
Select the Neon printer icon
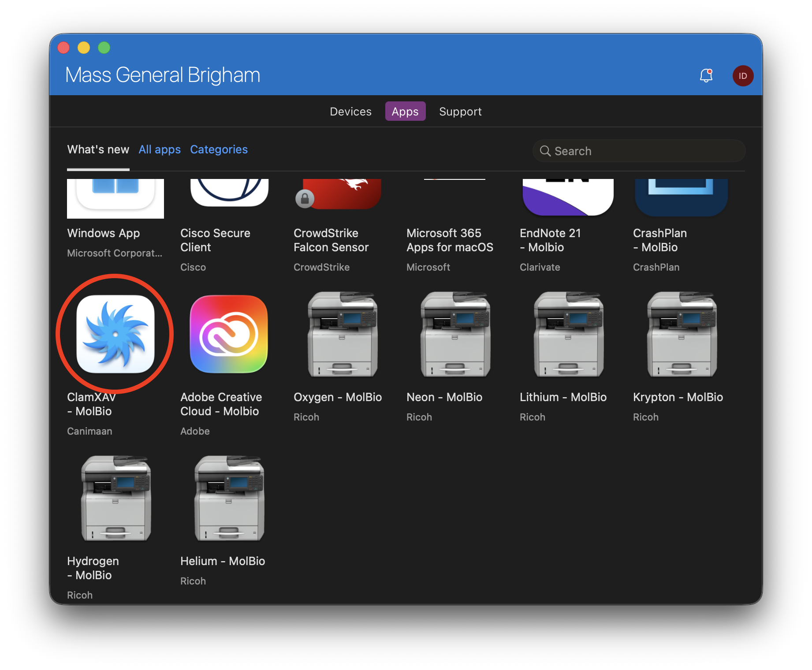pyautogui.click(x=455, y=335)
